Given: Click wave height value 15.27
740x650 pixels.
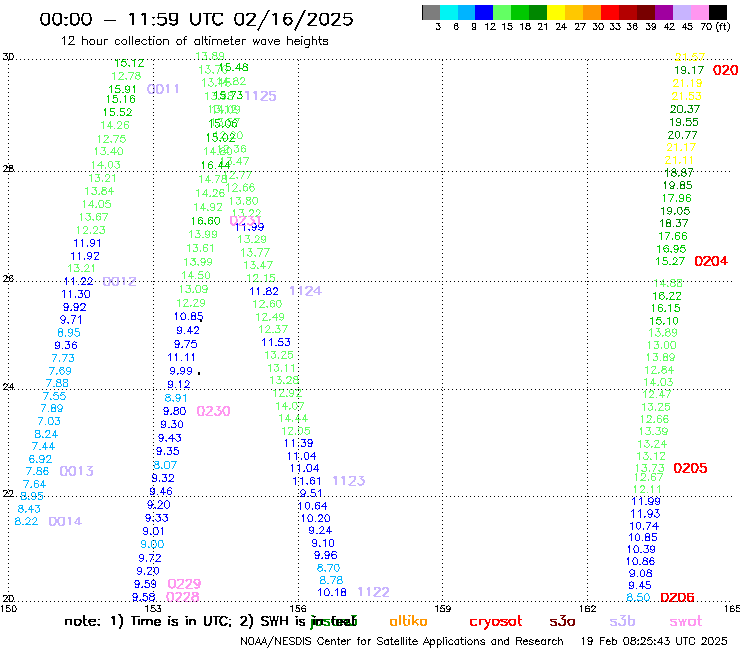Looking at the screenshot, I should click(x=670, y=261).
